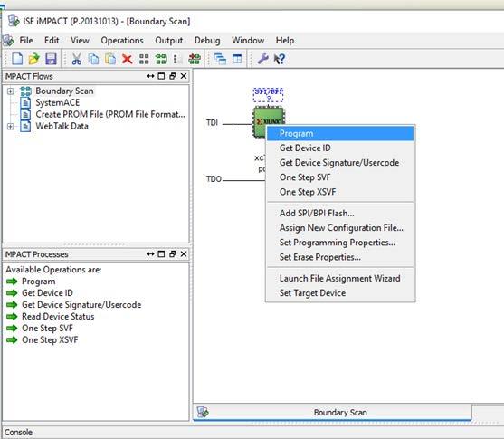
Task: Maximize the iMPACT Flows panel
Action: [x=161, y=76]
